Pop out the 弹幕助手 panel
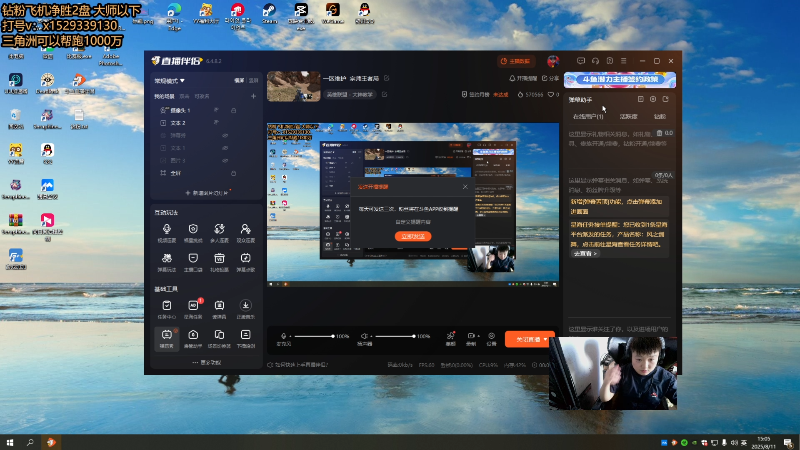800x450 pixels. pyautogui.click(x=665, y=99)
